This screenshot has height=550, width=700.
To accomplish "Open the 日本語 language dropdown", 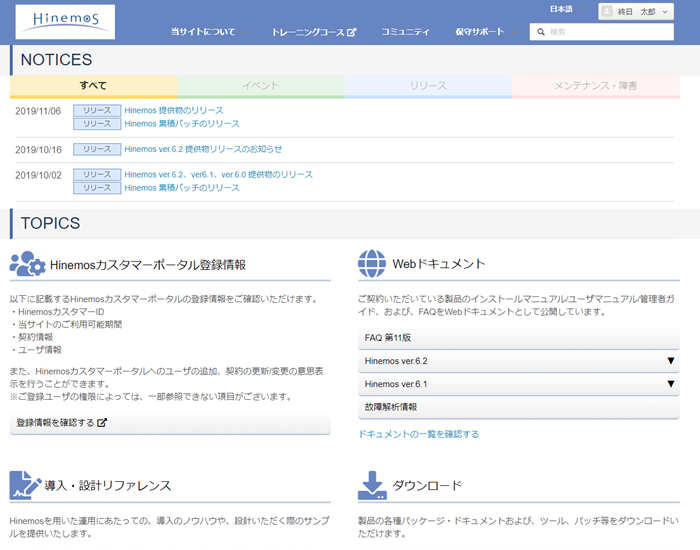I will tap(567, 9).
